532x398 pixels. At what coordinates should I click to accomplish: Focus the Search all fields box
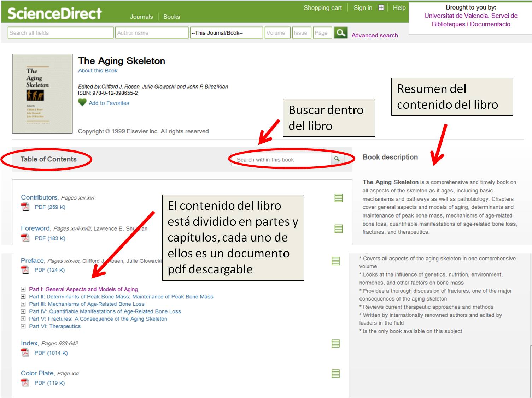coord(60,33)
